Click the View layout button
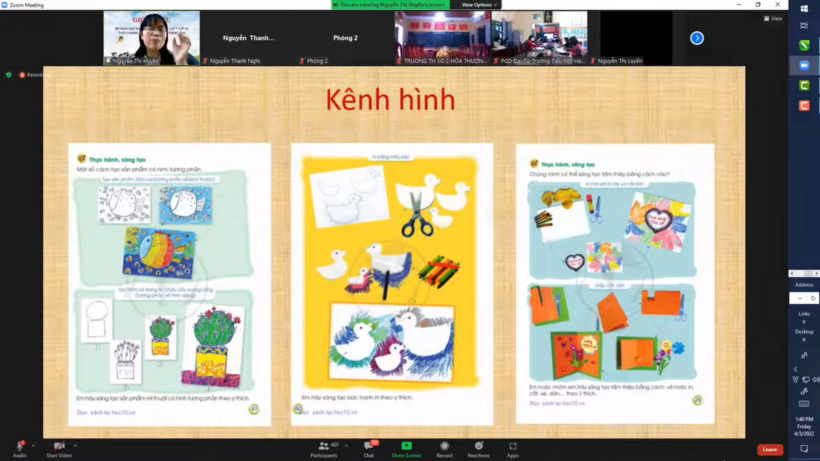 (x=772, y=18)
